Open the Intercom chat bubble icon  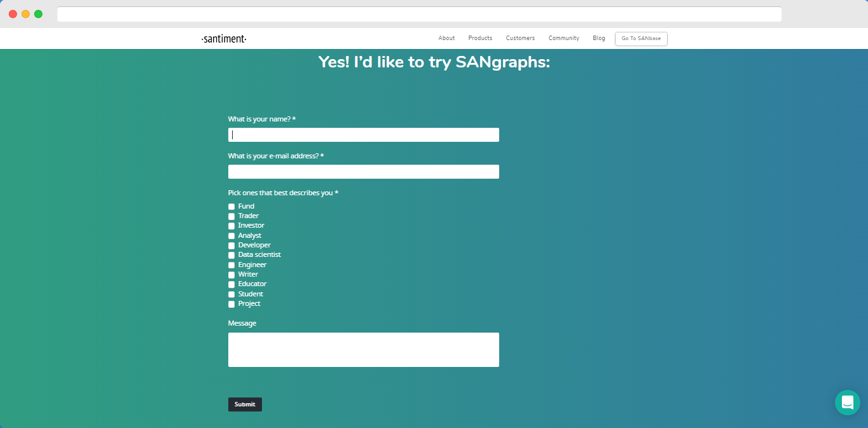[847, 403]
